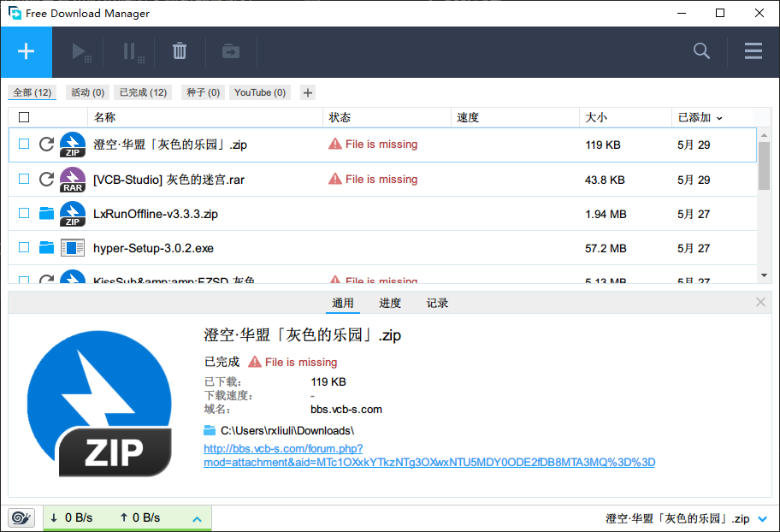Show the 全部 (12) filter
780x532 pixels.
pyautogui.click(x=32, y=92)
